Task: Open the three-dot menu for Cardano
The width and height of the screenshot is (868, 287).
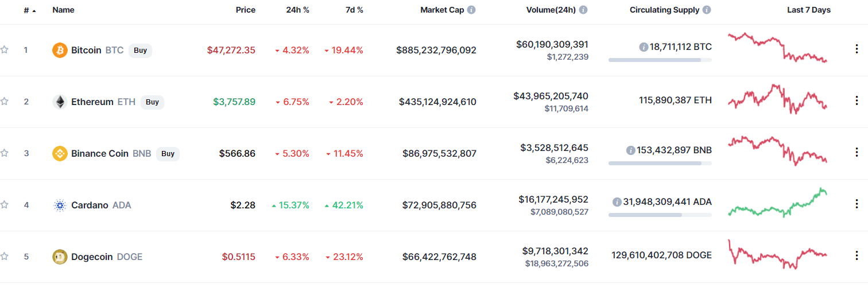Action: pos(857,204)
